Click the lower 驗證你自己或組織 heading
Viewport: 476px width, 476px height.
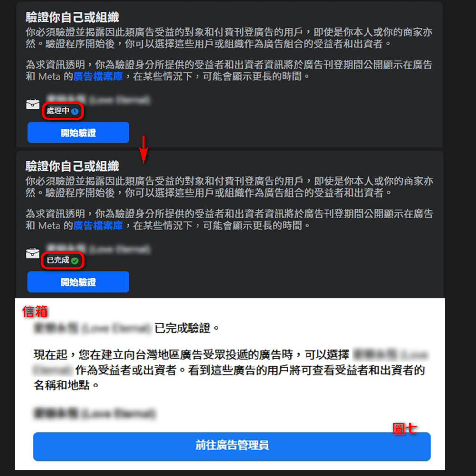[72, 166]
